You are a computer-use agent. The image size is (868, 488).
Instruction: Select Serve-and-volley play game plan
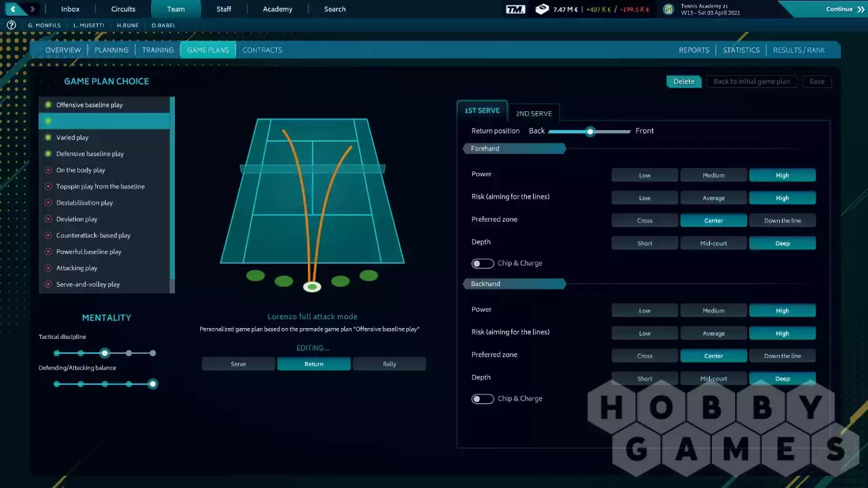tap(88, 285)
